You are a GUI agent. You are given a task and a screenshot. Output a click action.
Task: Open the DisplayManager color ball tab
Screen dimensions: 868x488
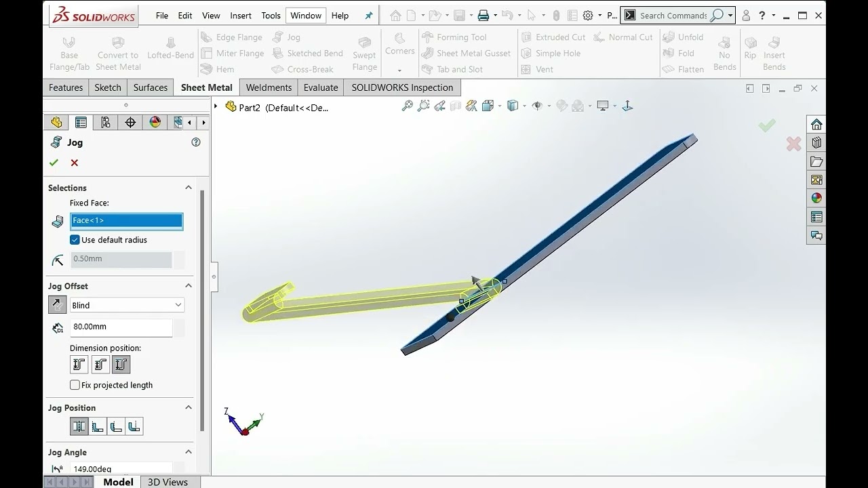[x=155, y=123]
